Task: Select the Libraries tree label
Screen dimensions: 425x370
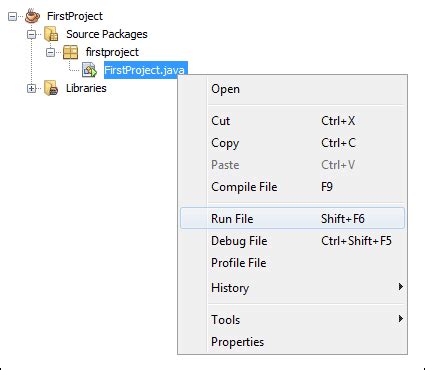Action: [x=86, y=88]
